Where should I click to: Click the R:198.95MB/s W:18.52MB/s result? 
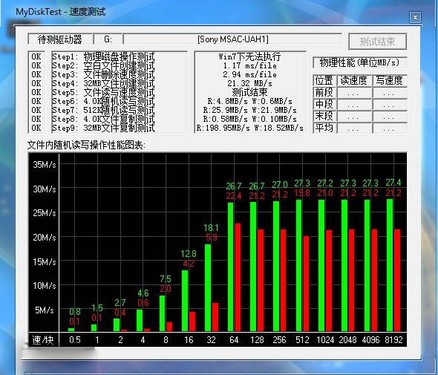250,128
